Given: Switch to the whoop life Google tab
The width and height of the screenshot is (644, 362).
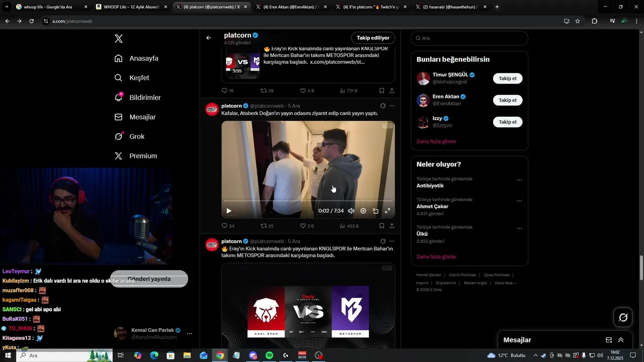Looking at the screenshot, I should (x=50, y=7).
